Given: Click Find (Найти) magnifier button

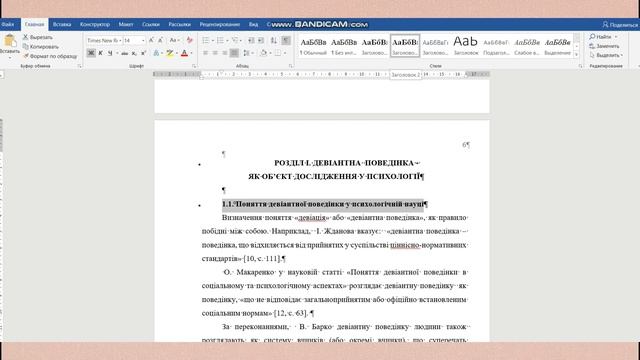Looking at the screenshot, I should point(600,37).
